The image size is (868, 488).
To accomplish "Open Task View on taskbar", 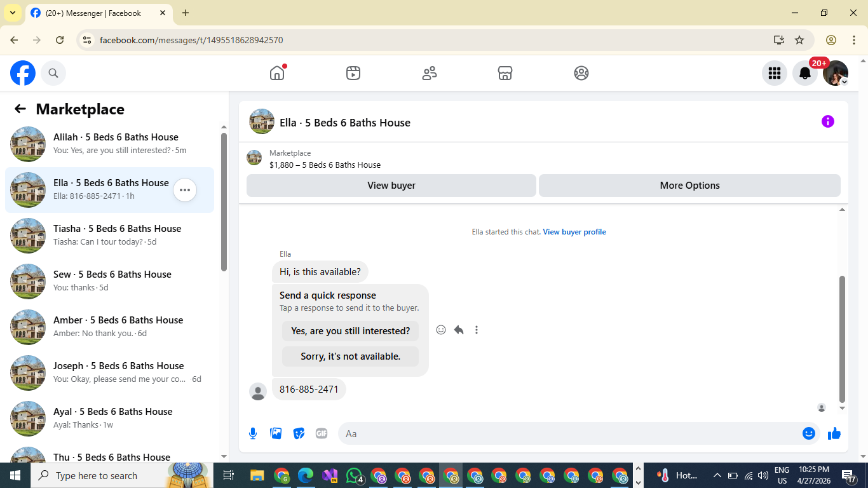I will 229,475.
